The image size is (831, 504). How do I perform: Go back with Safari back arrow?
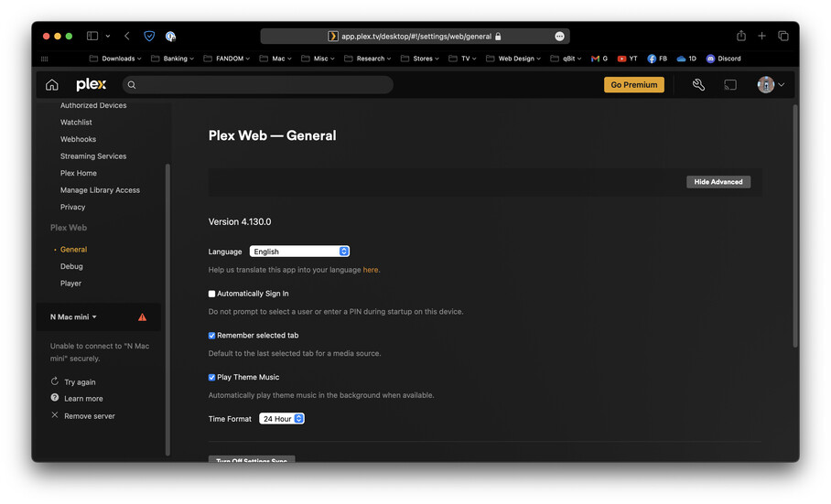tap(126, 36)
